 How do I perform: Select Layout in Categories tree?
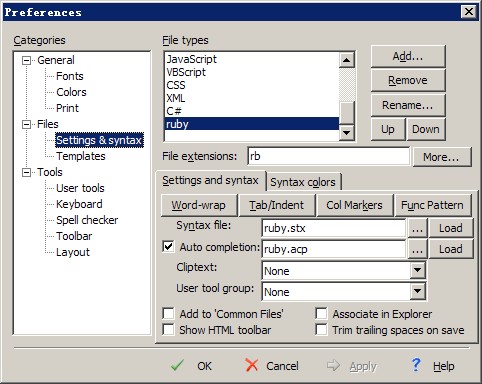click(73, 252)
